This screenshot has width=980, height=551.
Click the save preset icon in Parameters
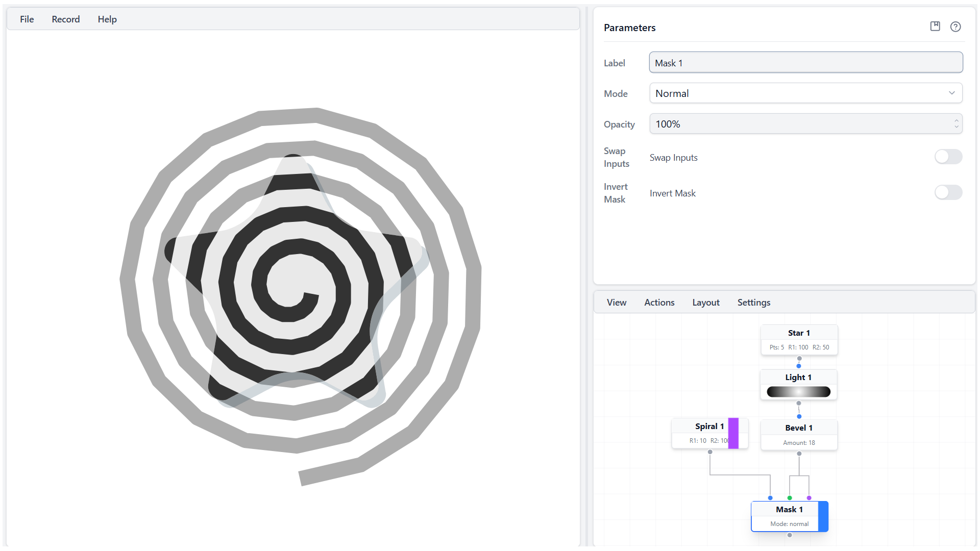tap(935, 27)
